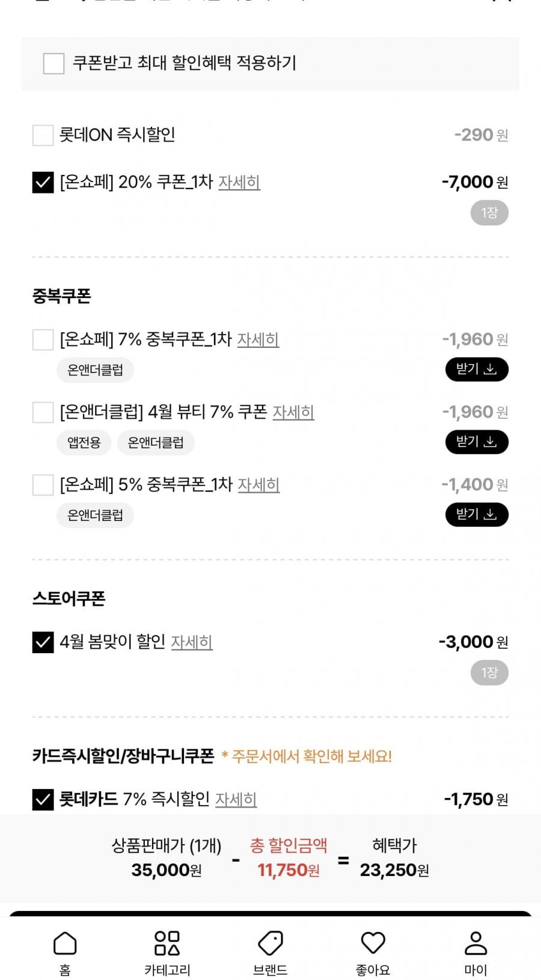Open the My profile icon
Image resolution: width=541 pixels, height=980 pixels.
475,952
